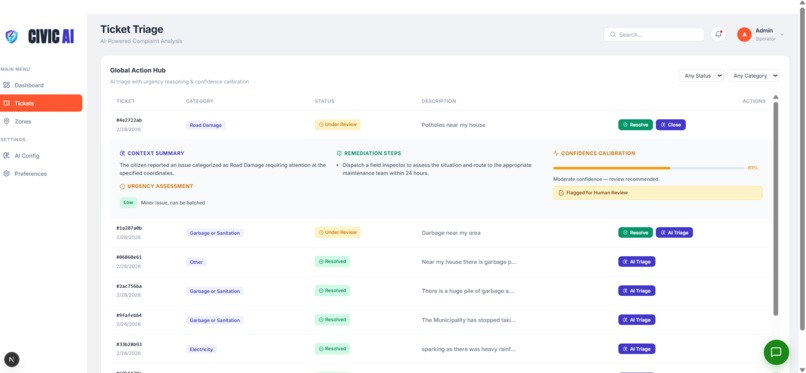The width and height of the screenshot is (806, 373).
Task: Click Under Review status of Potholes ticket
Action: [x=338, y=124]
